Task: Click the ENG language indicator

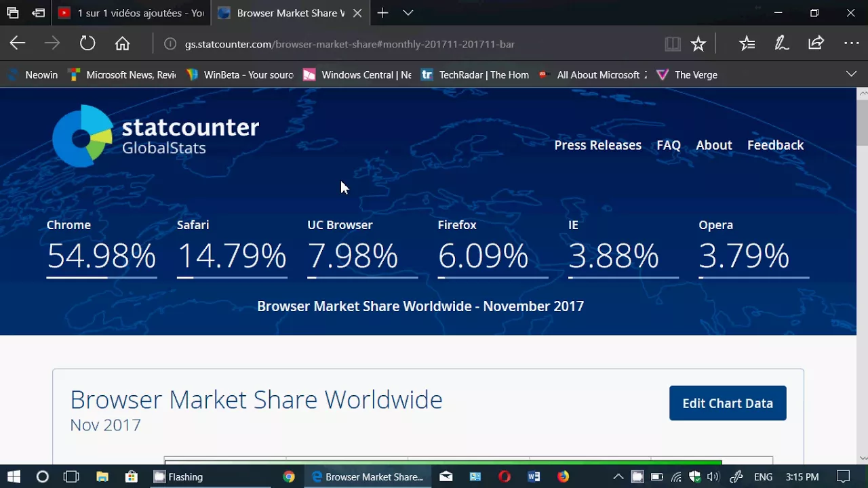Action: [763, 476]
